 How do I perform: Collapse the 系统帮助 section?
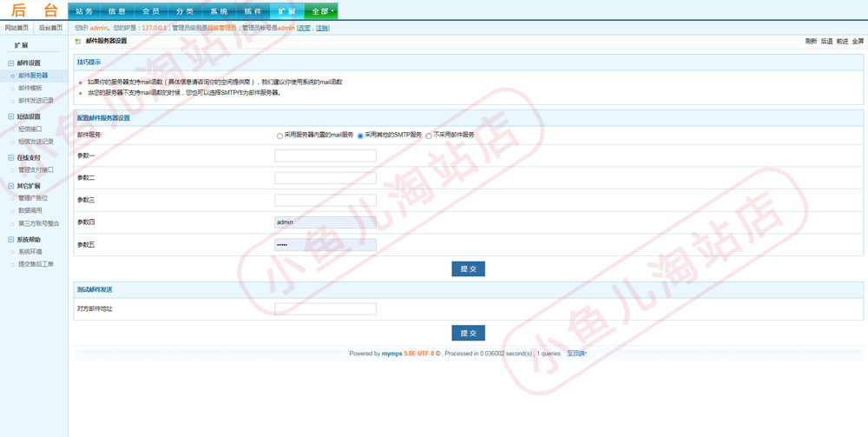(11, 240)
